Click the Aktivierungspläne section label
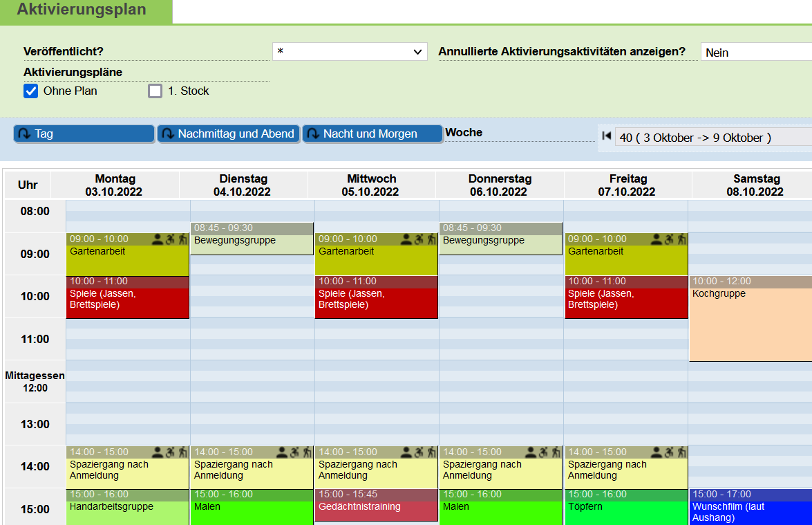The image size is (812, 525). (x=73, y=72)
